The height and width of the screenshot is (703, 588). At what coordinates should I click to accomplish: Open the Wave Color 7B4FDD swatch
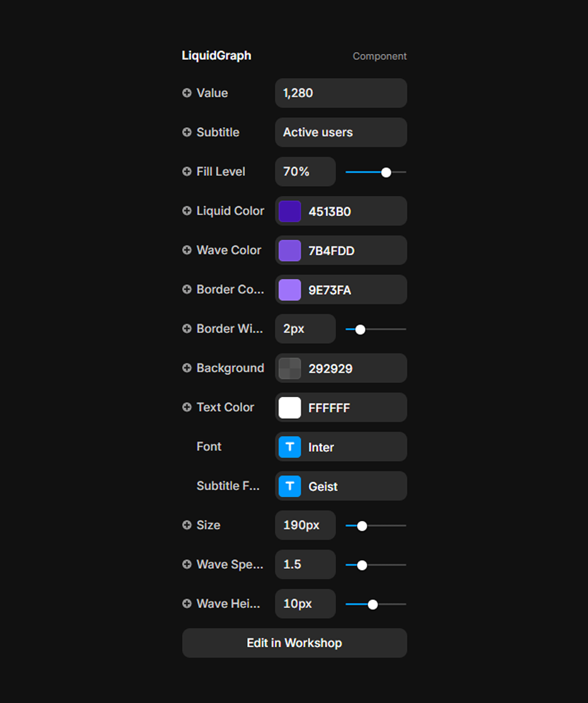tap(289, 251)
